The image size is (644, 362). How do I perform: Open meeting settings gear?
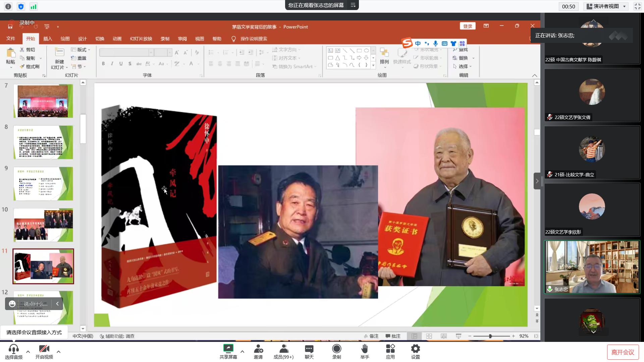tap(415, 349)
